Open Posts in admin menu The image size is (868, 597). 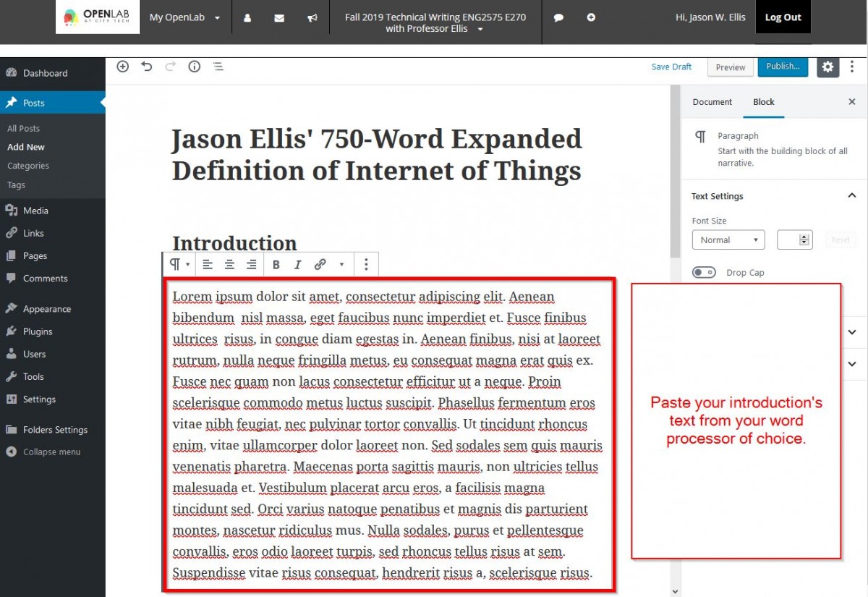tap(53, 103)
